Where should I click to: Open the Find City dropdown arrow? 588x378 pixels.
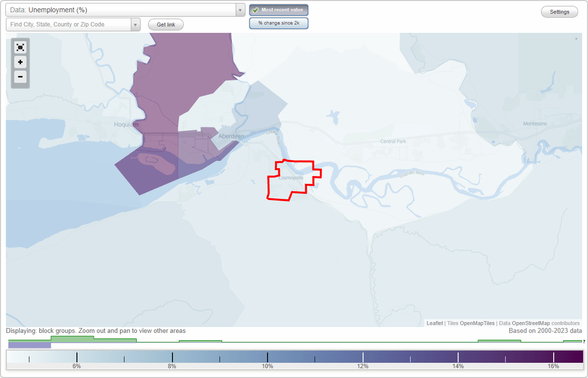pos(135,24)
